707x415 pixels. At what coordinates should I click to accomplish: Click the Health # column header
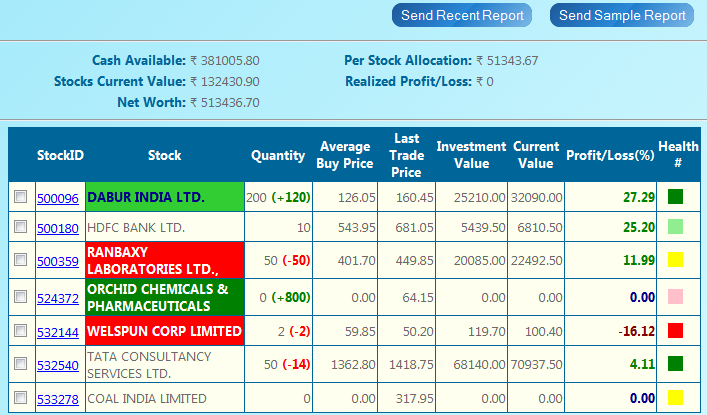coord(678,154)
